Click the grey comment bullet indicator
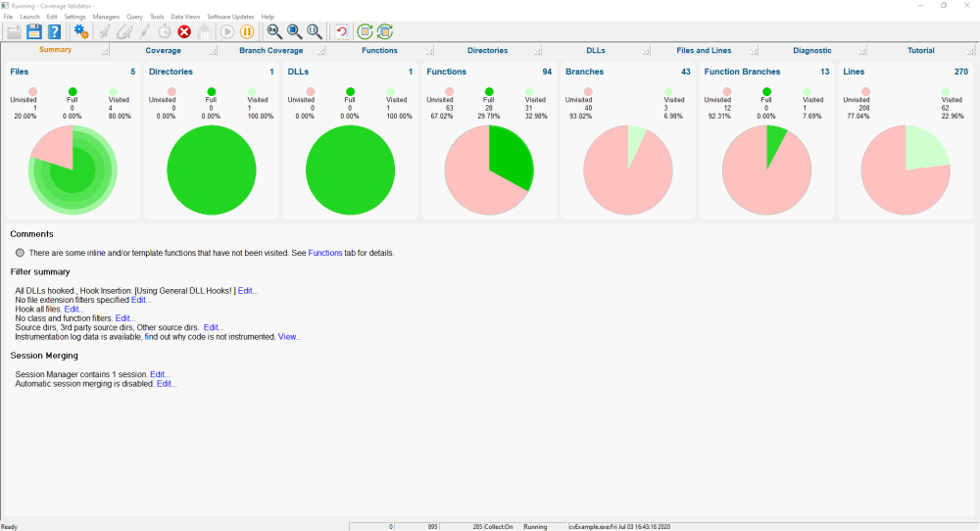This screenshot has width=980, height=531. (20, 253)
